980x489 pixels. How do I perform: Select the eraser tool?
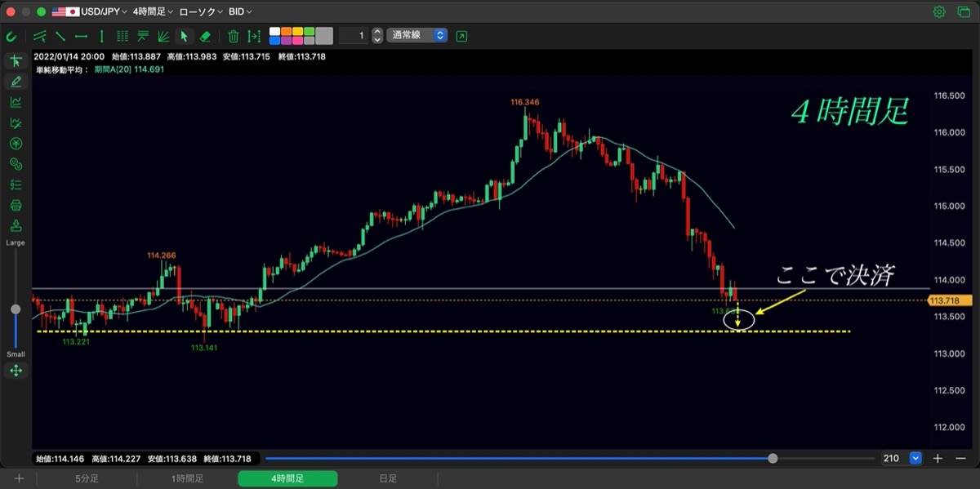(x=206, y=36)
